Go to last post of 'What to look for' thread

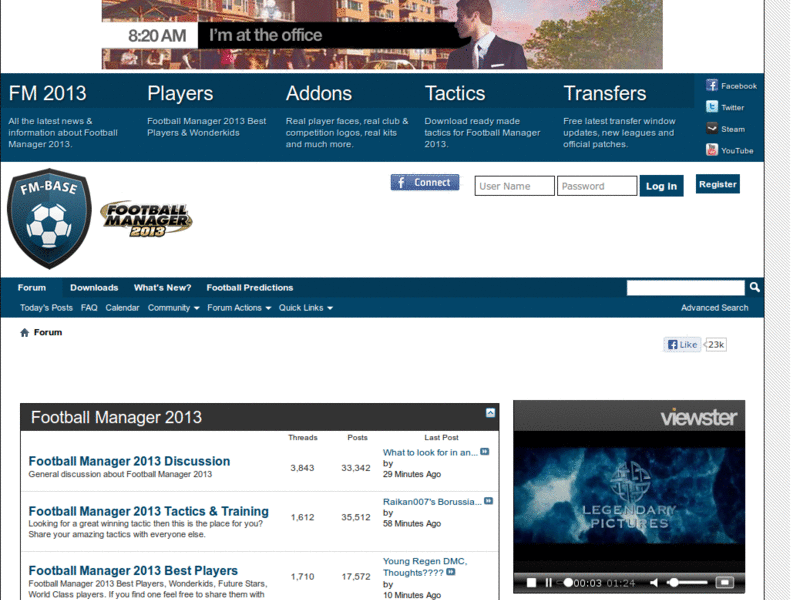coord(485,452)
